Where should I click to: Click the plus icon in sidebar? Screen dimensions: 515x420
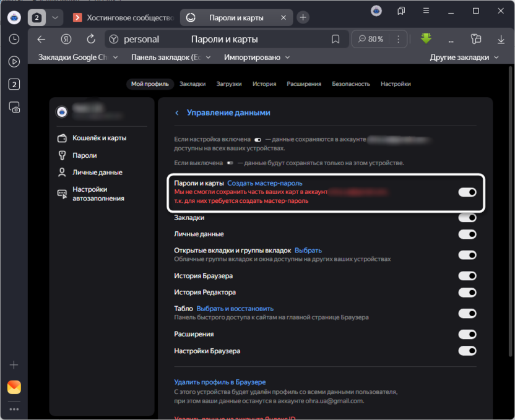(14, 365)
